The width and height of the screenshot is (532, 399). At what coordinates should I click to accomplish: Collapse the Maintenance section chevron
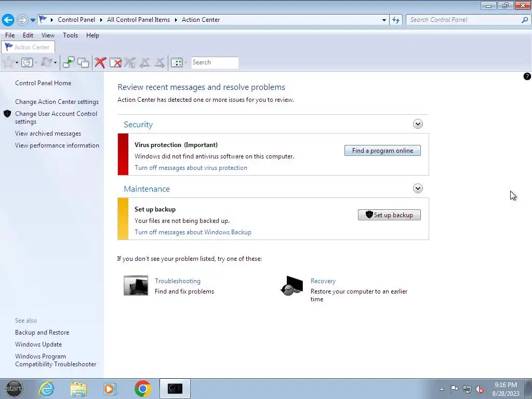click(418, 188)
